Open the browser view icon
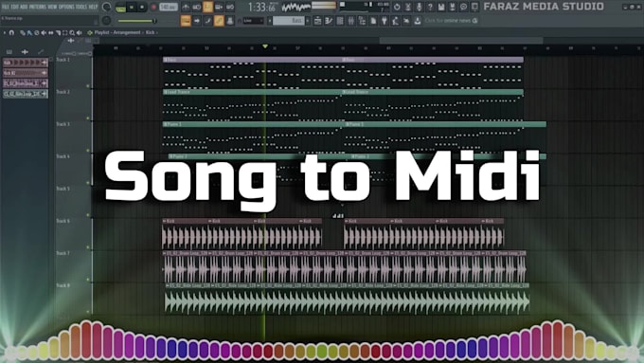The height and width of the screenshot is (363, 644). point(362,21)
